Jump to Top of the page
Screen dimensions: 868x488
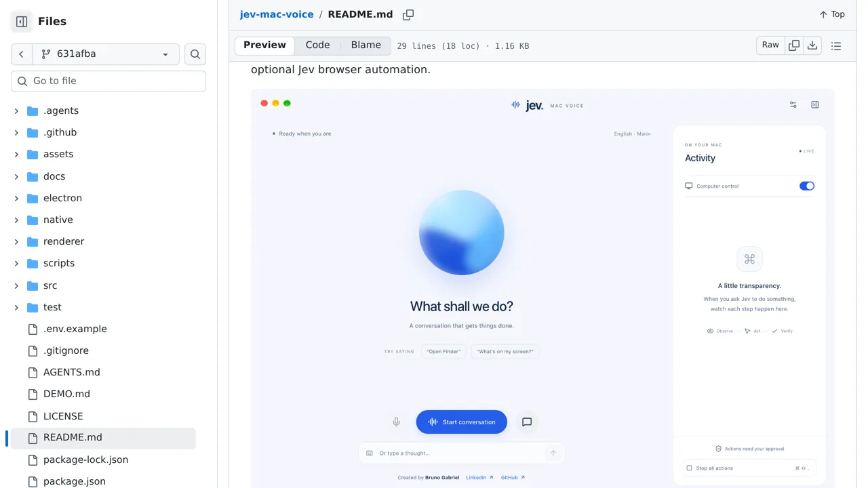pos(832,14)
